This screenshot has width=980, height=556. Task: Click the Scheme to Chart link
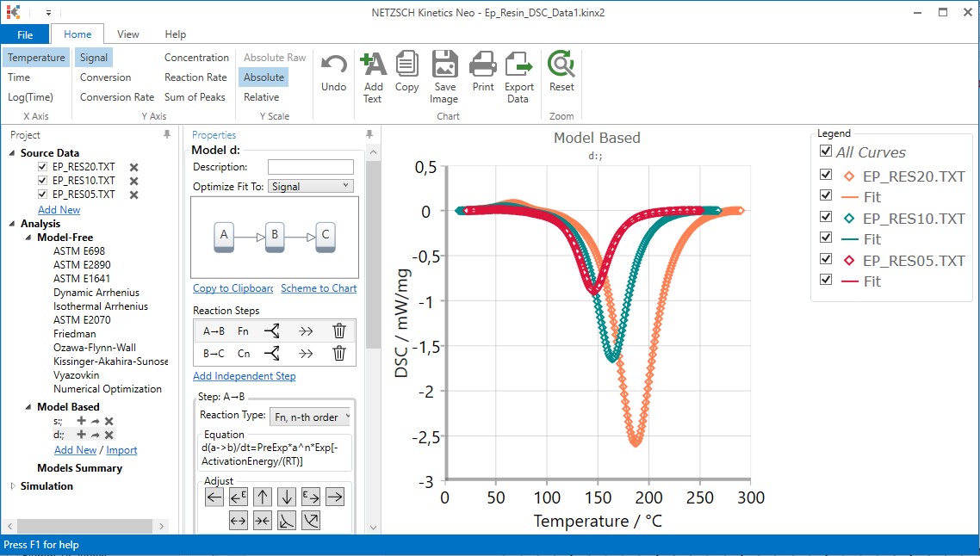tap(319, 288)
